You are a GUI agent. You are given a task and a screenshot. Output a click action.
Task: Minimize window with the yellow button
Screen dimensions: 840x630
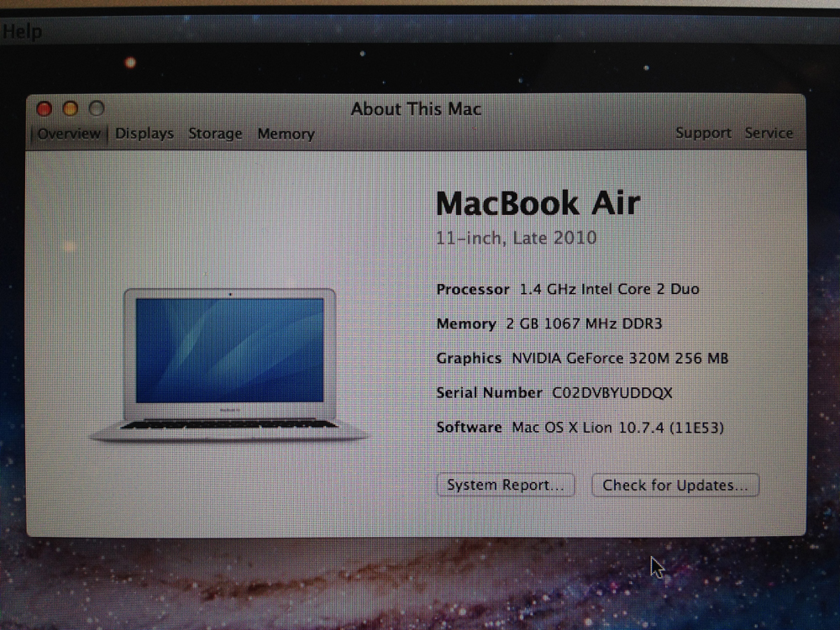[x=71, y=108]
